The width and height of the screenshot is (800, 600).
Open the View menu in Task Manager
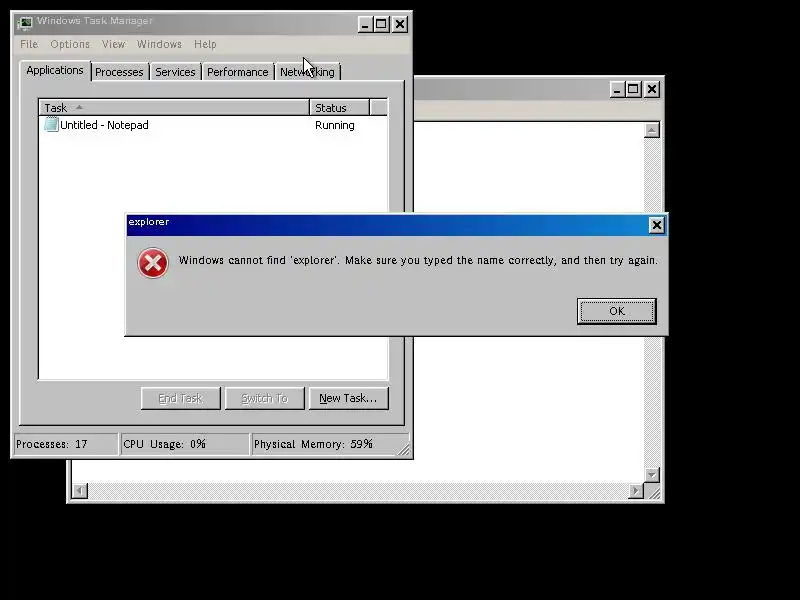[x=113, y=44]
